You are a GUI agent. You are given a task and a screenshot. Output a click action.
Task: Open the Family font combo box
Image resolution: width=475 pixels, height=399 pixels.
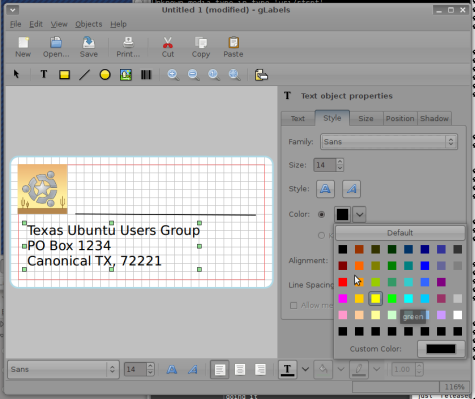(x=389, y=142)
